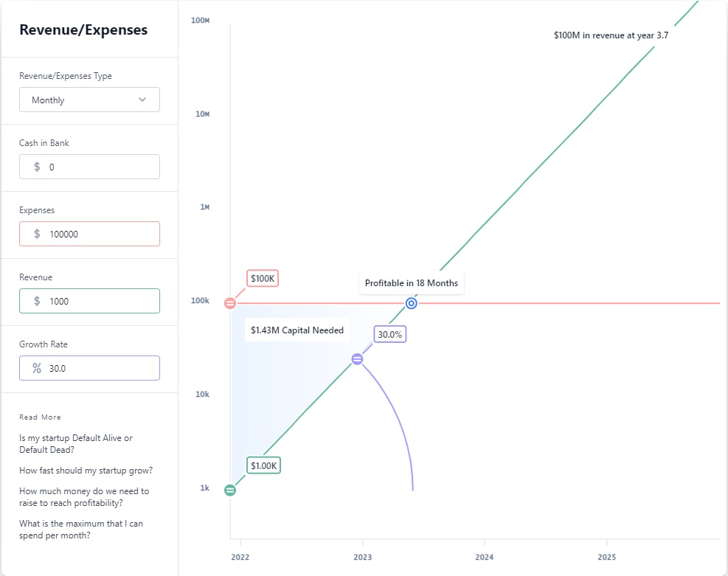Focus the Cash in Bank amount field
The image size is (728, 576).
tap(100, 167)
